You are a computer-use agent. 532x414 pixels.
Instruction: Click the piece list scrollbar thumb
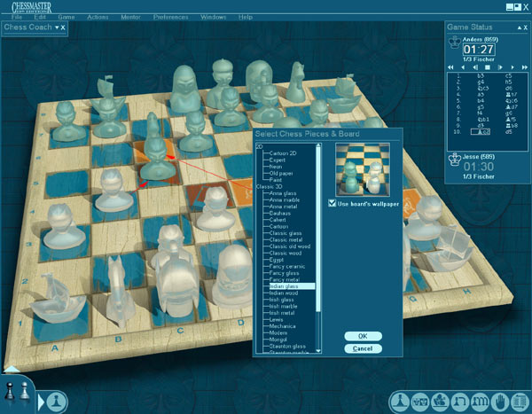coord(318,230)
